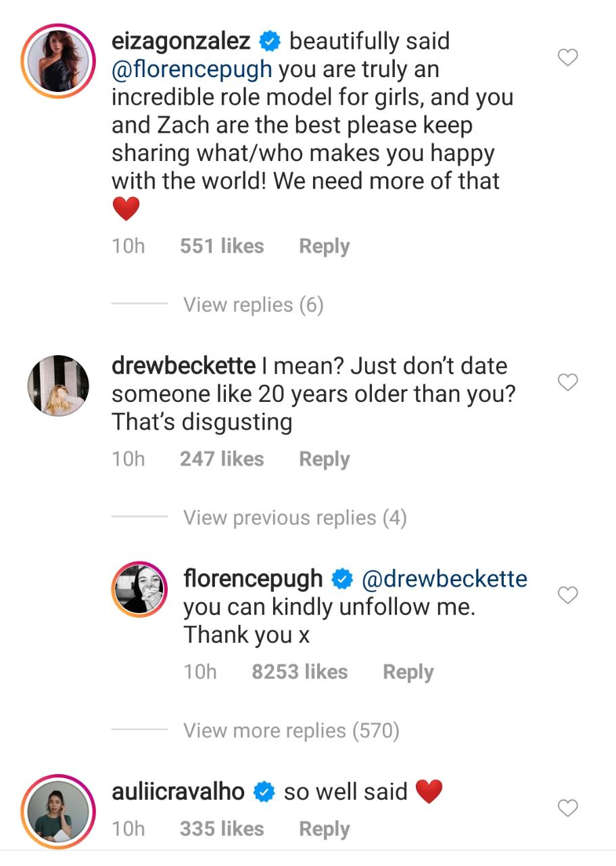The image size is (616, 866).
Task: Reply to auliicravalho's comment
Action: tap(325, 829)
